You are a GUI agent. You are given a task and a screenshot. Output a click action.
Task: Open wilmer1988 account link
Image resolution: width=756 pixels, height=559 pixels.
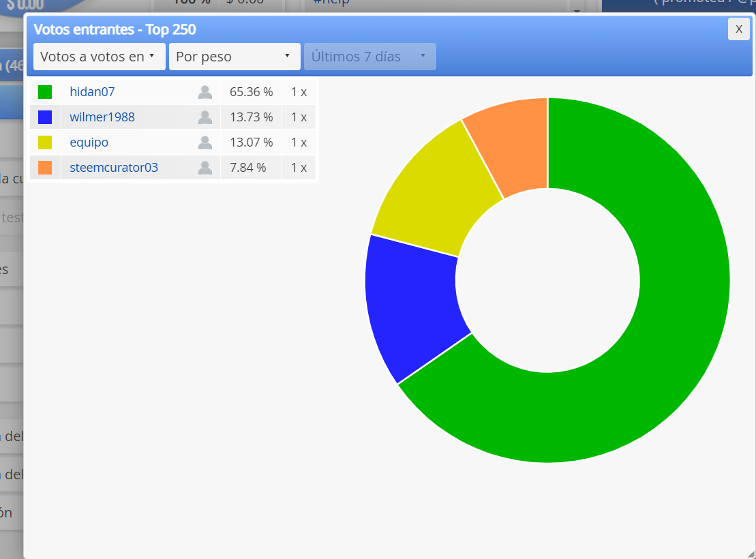click(x=102, y=117)
